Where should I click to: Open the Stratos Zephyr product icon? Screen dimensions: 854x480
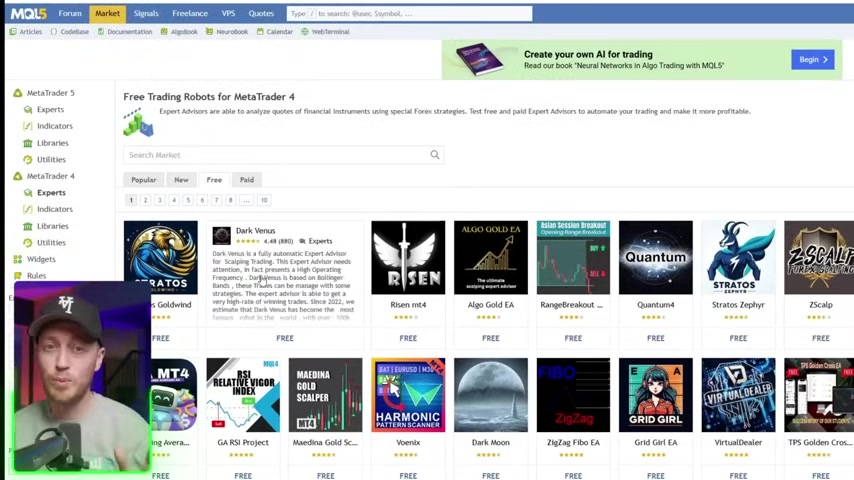[738, 258]
